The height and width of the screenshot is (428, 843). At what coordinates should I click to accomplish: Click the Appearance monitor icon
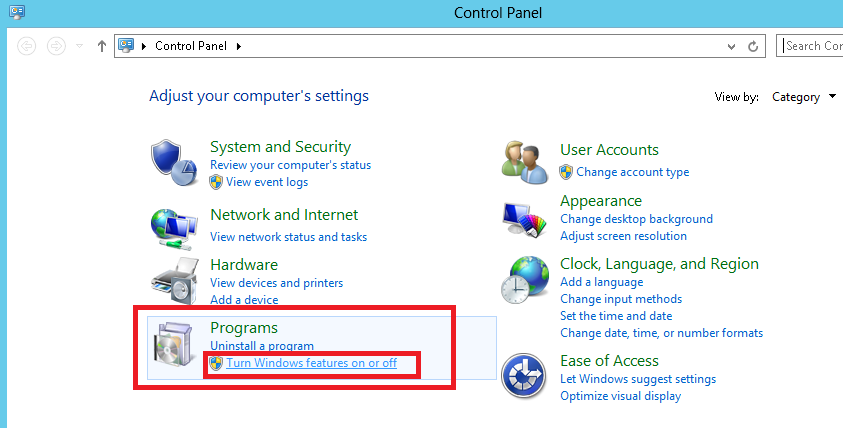(524, 219)
